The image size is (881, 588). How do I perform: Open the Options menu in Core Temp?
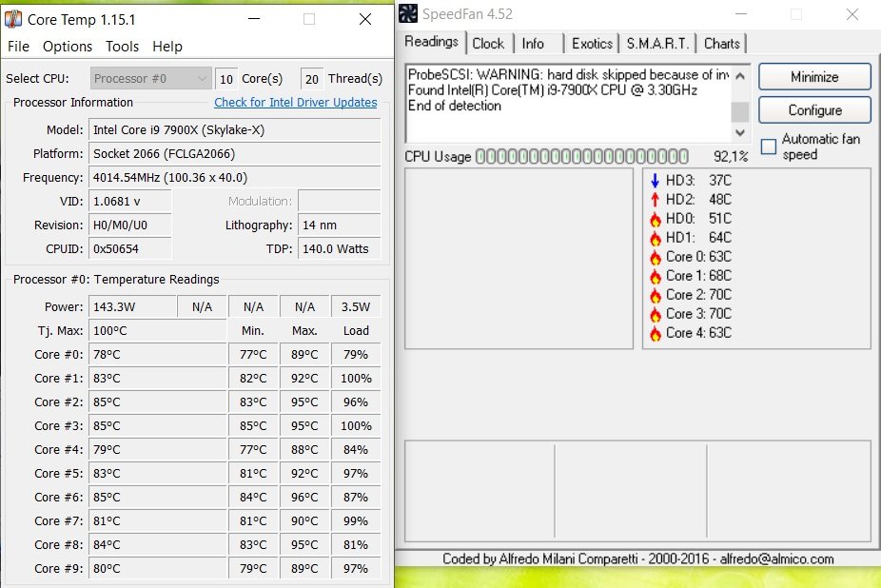coord(68,47)
